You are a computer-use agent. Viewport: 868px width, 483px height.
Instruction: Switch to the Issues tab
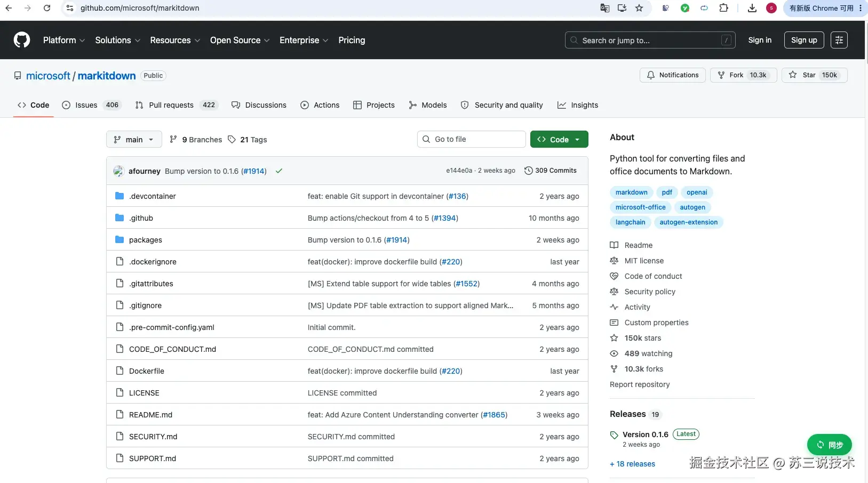point(92,105)
